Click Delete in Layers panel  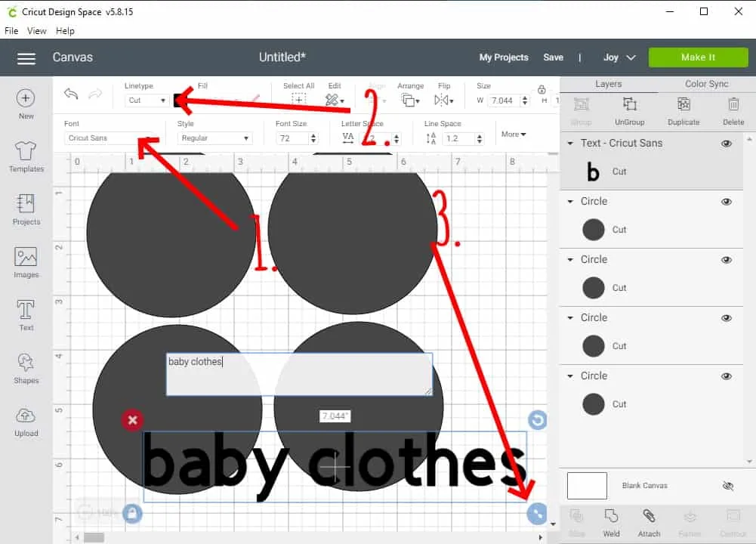733,111
